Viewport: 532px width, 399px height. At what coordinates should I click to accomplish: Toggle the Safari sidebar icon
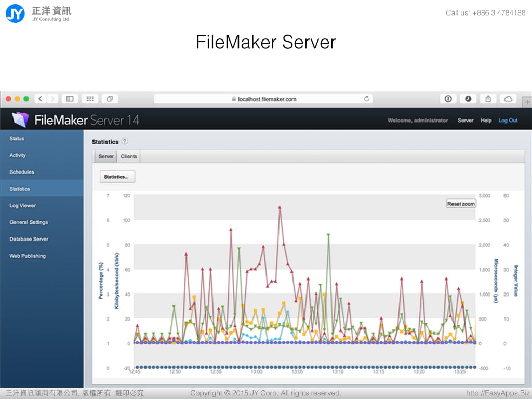(70, 99)
